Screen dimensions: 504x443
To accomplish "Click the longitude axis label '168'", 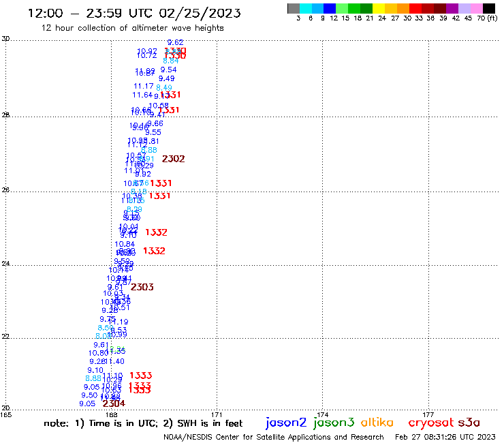I will click(112, 414).
